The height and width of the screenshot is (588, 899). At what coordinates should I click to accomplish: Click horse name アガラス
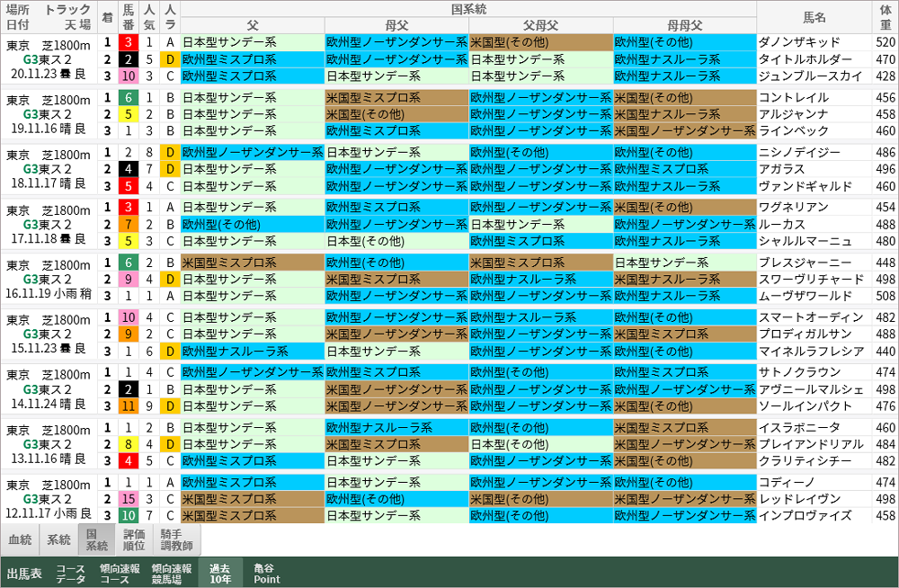coord(781,169)
